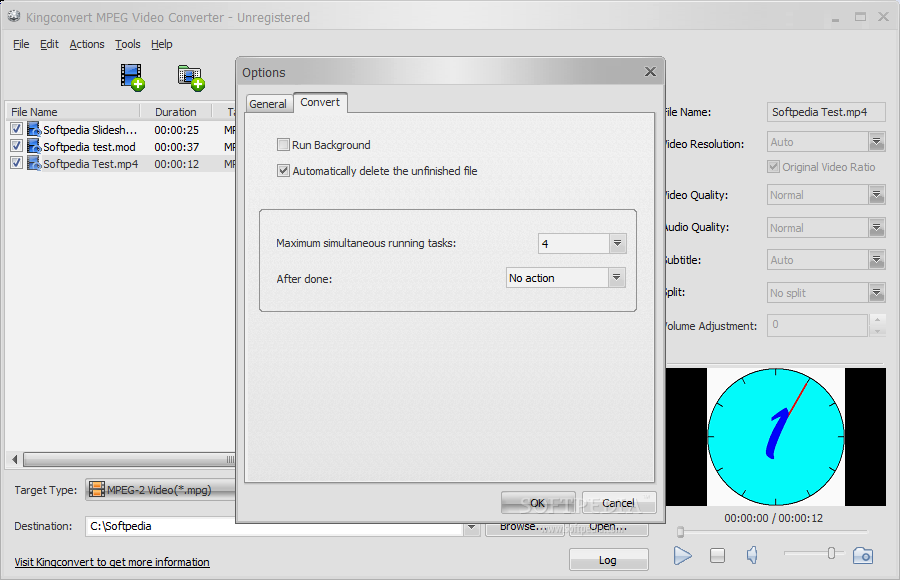Open the Video Resolution dropdown
This screenshot has width=900, height=580.
pos(876,142)
